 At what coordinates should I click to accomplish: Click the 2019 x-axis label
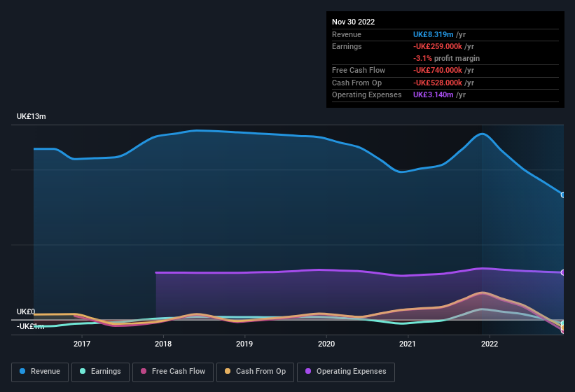pyautogui.click(x=244, y=344)
